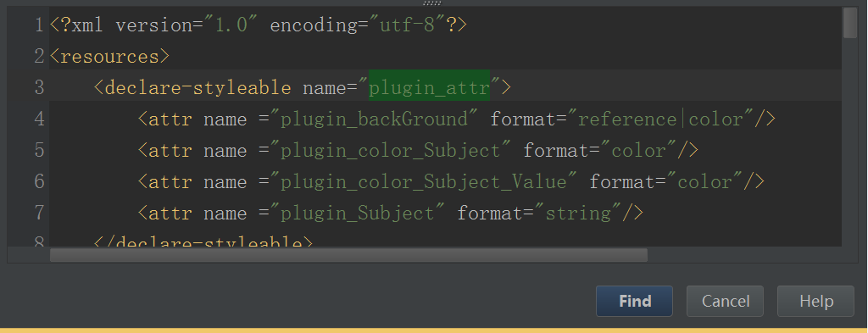The width and height of the screenshot is (868, 333).
Task: Click the <resources> tag on line 2
Action: point(109,57)
